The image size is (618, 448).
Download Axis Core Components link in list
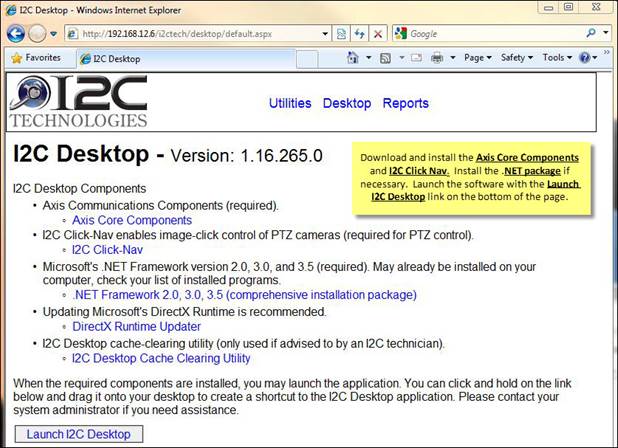click(x=132, y=220)
